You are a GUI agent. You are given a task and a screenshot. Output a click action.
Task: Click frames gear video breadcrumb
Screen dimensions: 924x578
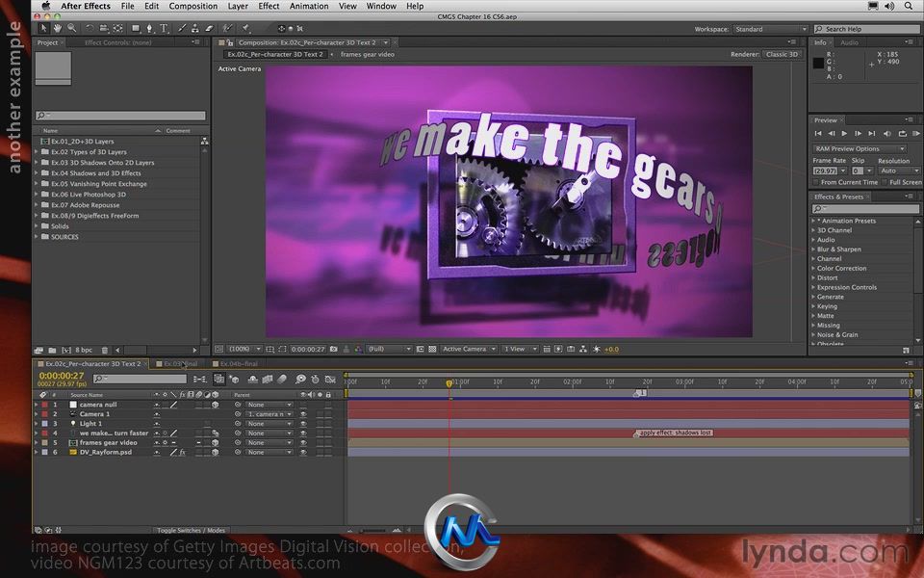coord(367,54)
